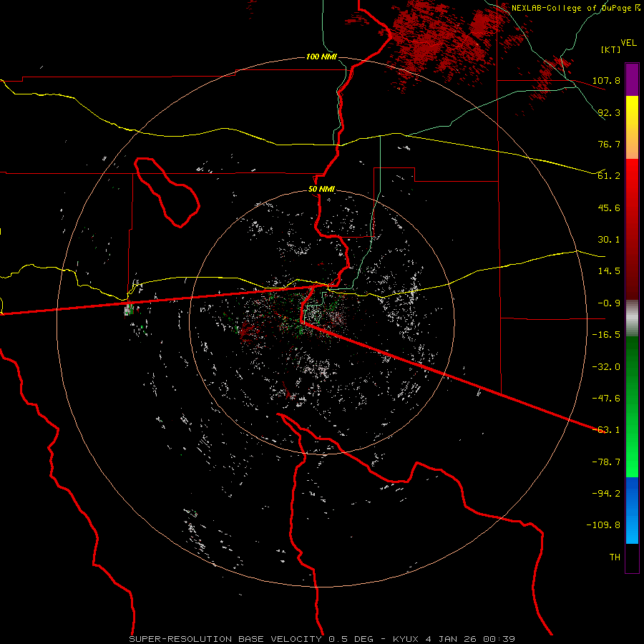Click the 100 NMI range ring label
Image resolution: width=644 pixels, height=644 pixels.
click(321, 57)
